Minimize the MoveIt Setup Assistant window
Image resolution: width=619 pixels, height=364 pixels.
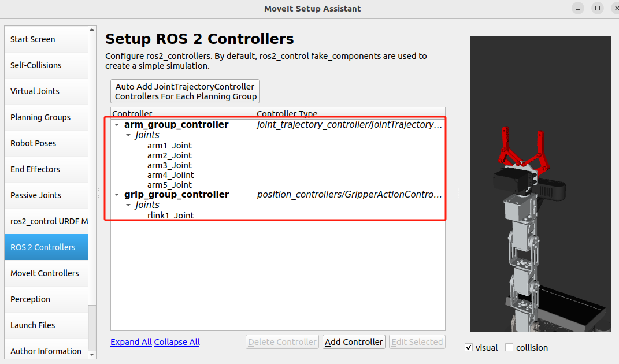[578, 8]
